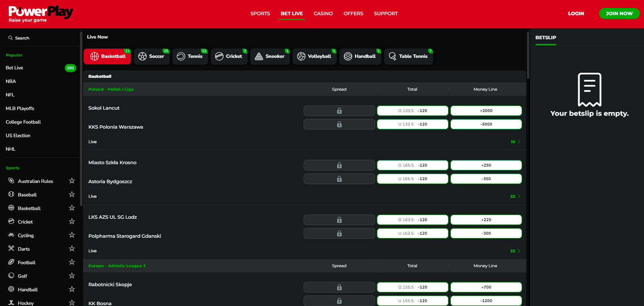Image resolution: width=644 pixels, height=306 pixels.
Task: Open the SPORTS menu
Action: click(x=260, y=14)
